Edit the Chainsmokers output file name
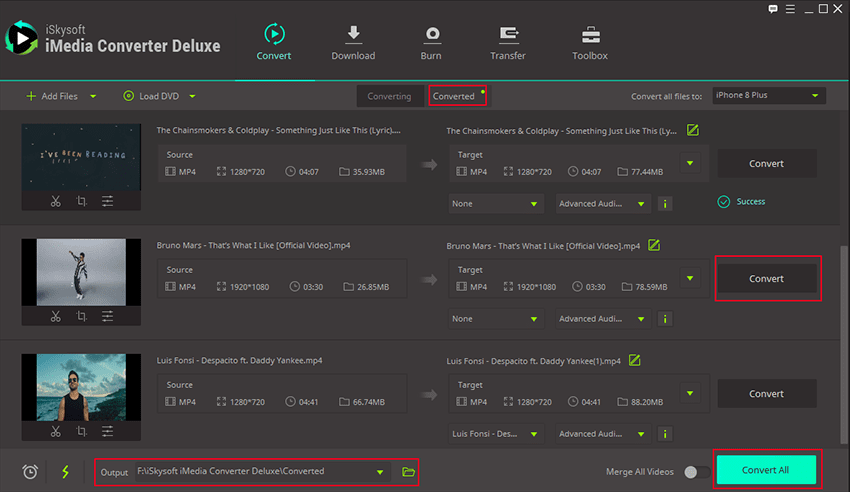 [x=693, y=130]
